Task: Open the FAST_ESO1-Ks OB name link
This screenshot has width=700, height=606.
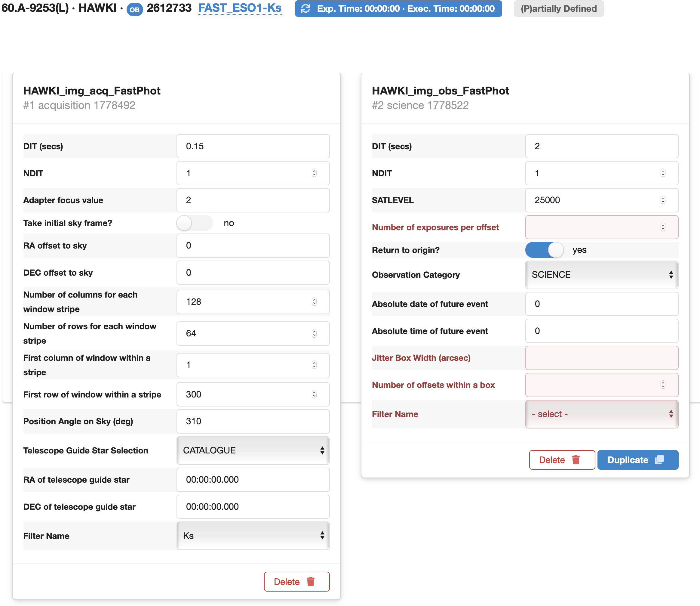Action: 240,8
